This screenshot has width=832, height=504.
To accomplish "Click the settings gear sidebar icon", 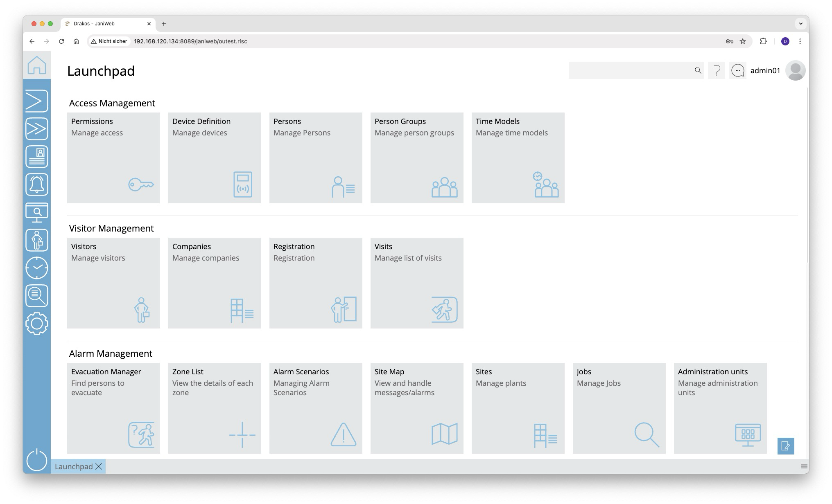I will (37, 324).
